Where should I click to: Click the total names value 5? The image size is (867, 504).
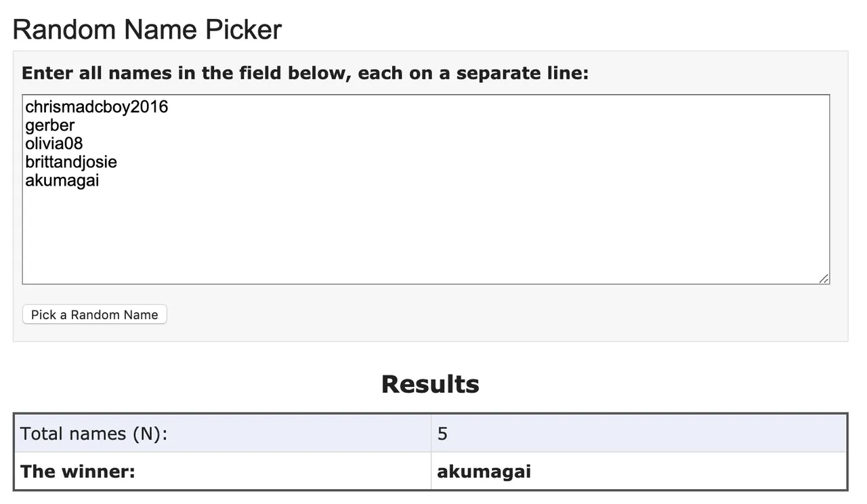coord(442,434)
